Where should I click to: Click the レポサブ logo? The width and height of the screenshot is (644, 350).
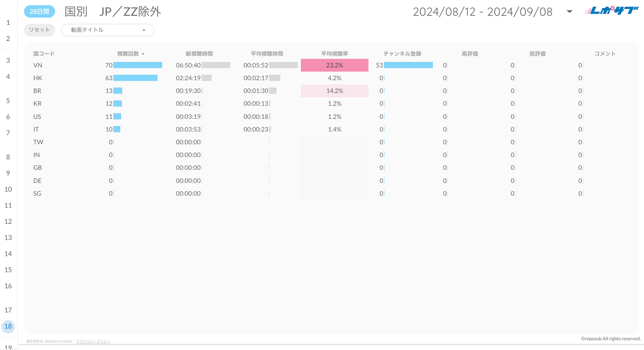pyautogui.click(x=611, y=11)
